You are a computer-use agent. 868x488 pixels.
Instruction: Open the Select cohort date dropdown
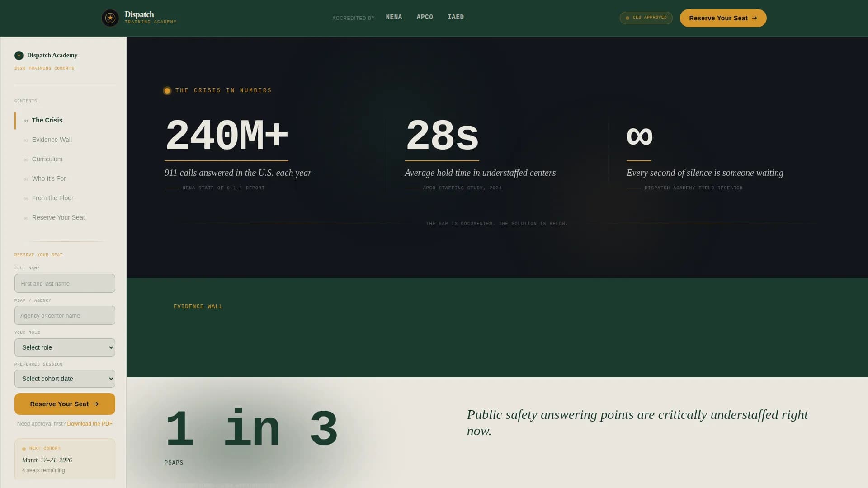tap(65, 379)
